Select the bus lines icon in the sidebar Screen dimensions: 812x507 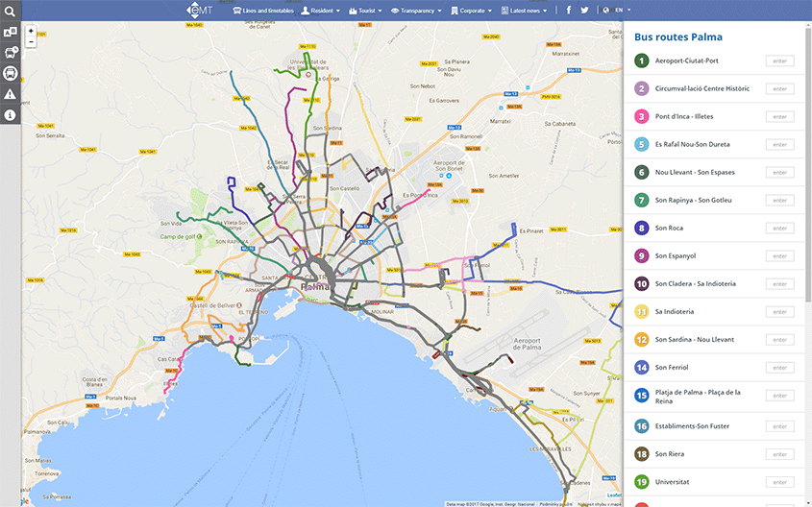[10, 73]
